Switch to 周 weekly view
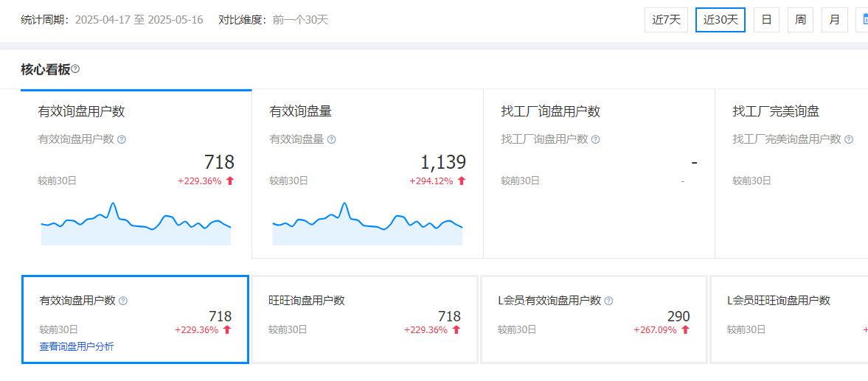 (800, 20)
